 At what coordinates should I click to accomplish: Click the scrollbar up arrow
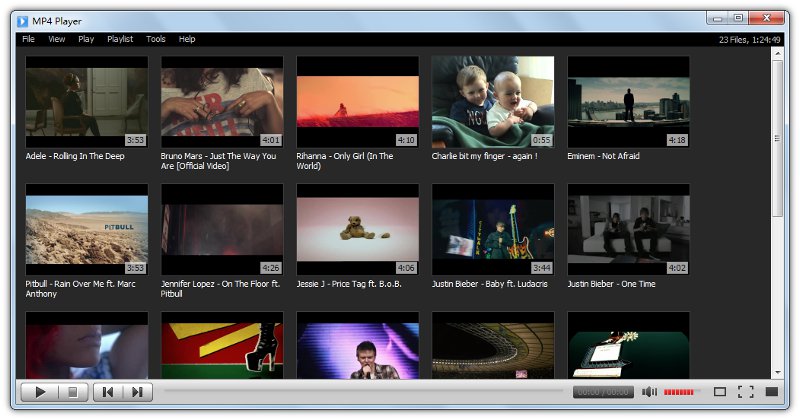pos(778,53)
